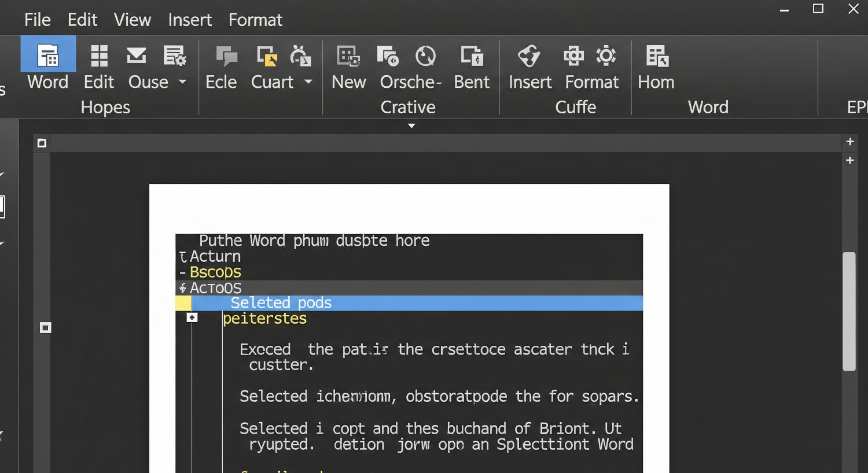Toggle the square marker left of the document
Image resolution: width=868 pixels, height=473 pixels.
pos(46,328)
